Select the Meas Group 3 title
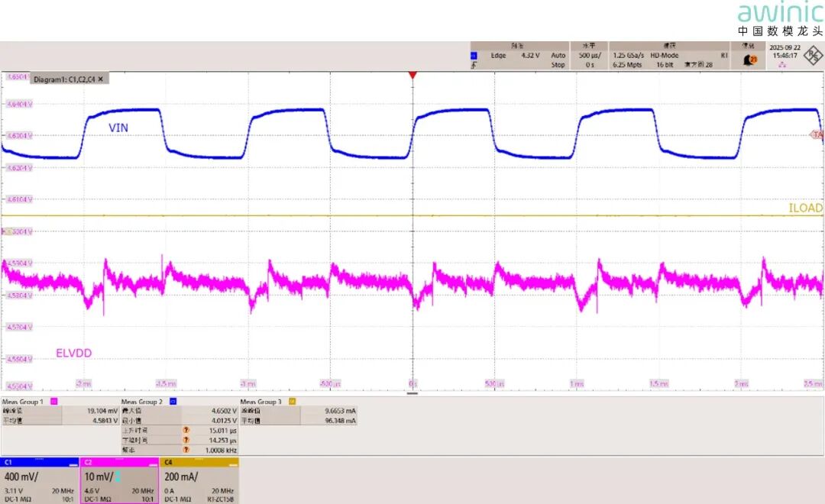 tap(261, 402)
